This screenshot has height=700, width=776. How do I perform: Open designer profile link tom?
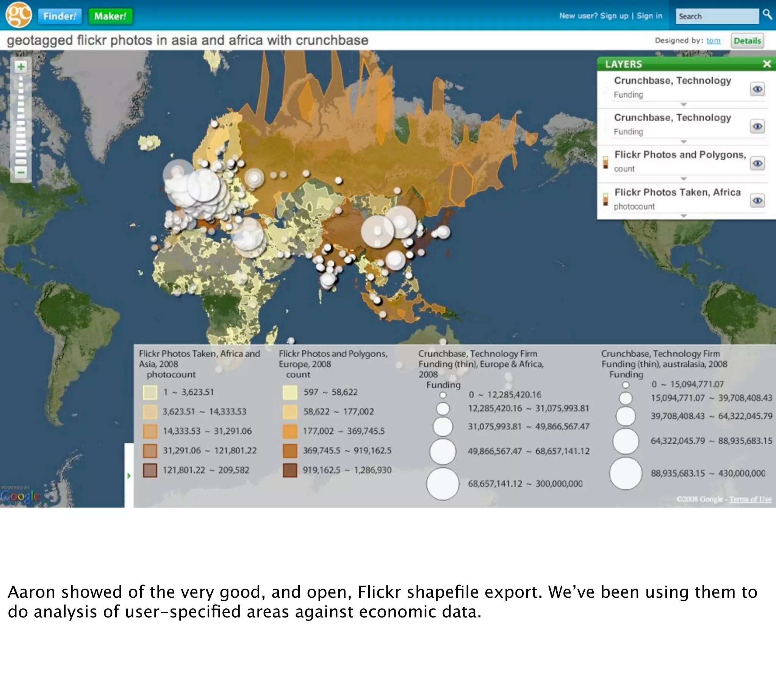pos(713,41)
